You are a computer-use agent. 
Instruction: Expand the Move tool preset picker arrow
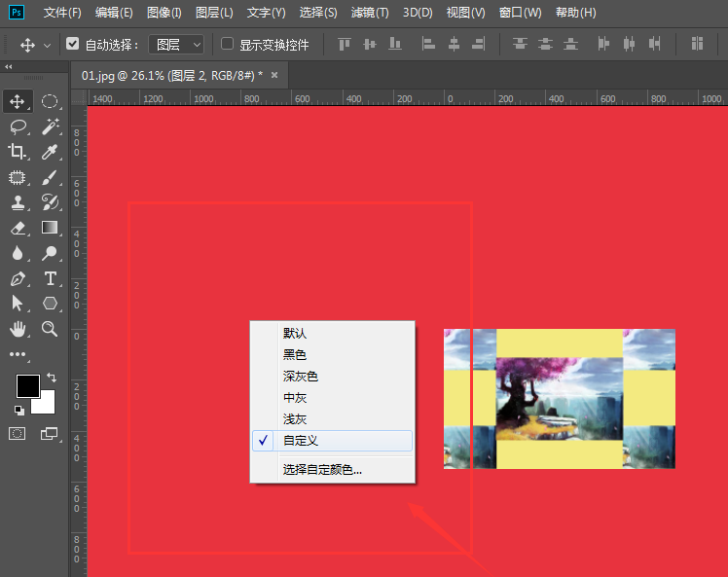pos(47,45)
